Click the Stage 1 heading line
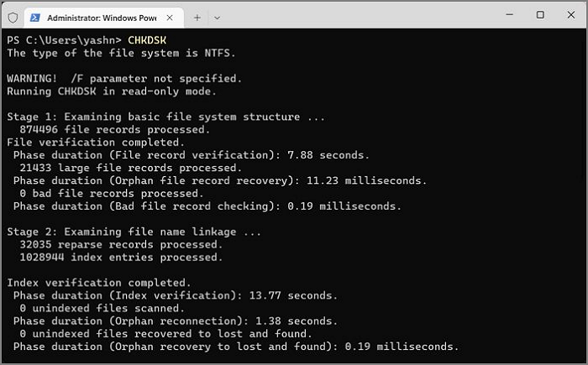 [165, 117]
